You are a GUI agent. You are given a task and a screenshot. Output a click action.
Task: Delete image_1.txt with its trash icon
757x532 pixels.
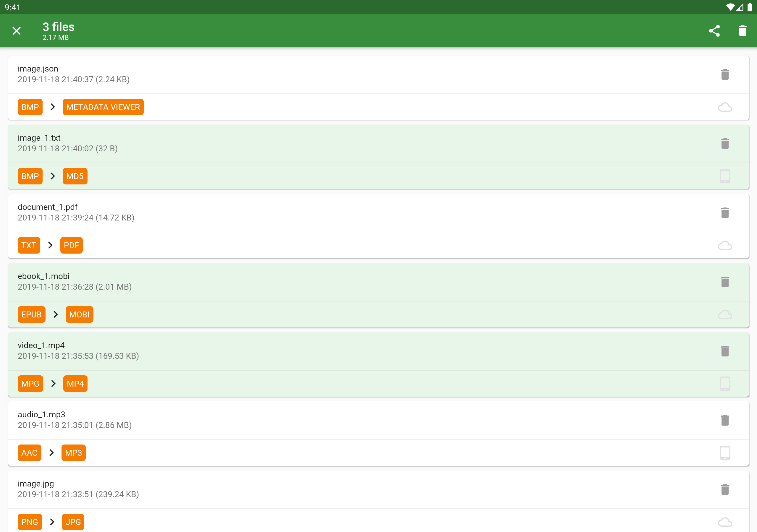coord(725,144)
